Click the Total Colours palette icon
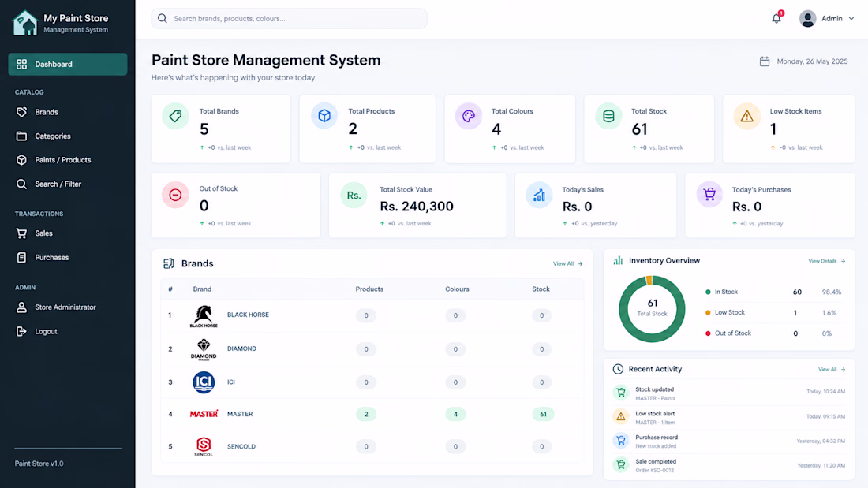Screen dimensions: 868x488 coord(468,116)
